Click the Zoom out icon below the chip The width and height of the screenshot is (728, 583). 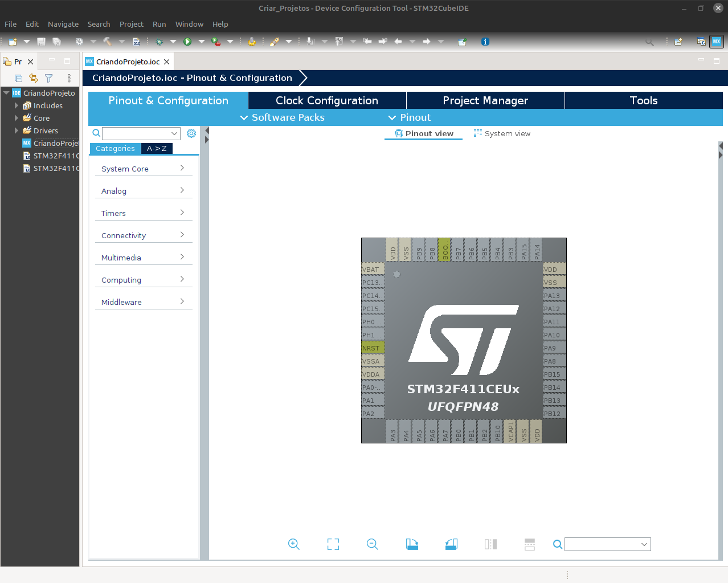click(x=373, y=544)
